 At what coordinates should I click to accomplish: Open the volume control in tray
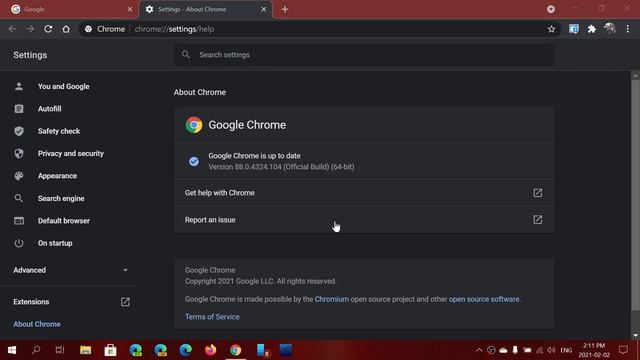[551, 350]
